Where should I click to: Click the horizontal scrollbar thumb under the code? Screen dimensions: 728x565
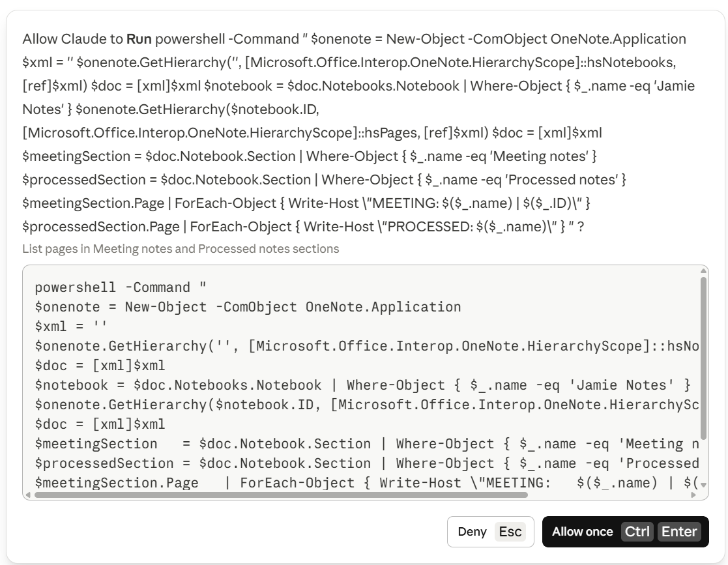click(281, 495)
